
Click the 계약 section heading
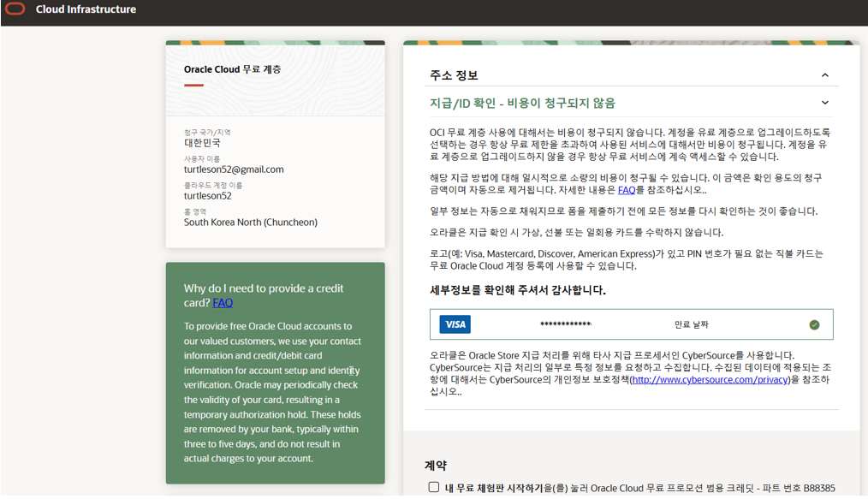(436, 466)
